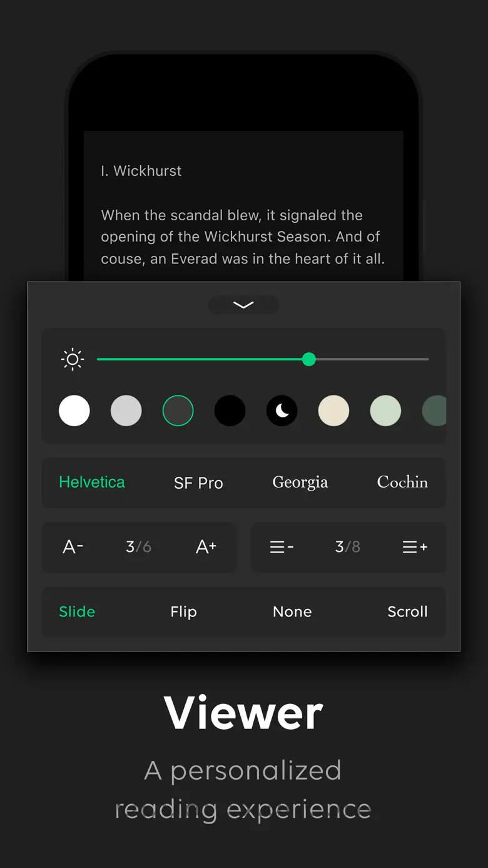Select Flip page transition
The width and height of the screenshot is (488, 868).
click(183, 612)
